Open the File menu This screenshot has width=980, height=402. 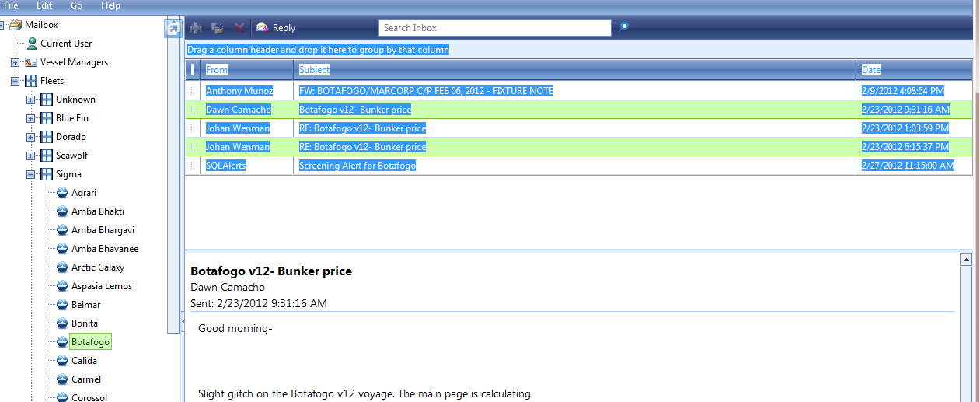click(x=11, y=5)
